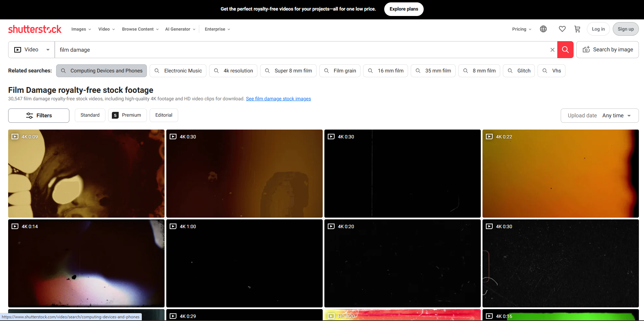Open the first 4K 0:09 video thumbnail
644x321 pixels.
[86, 173]
